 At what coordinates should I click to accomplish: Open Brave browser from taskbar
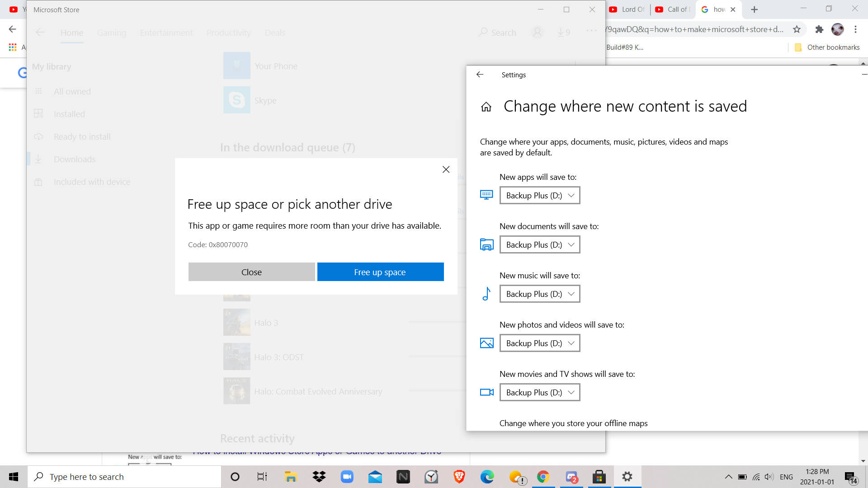coord(459,477)
